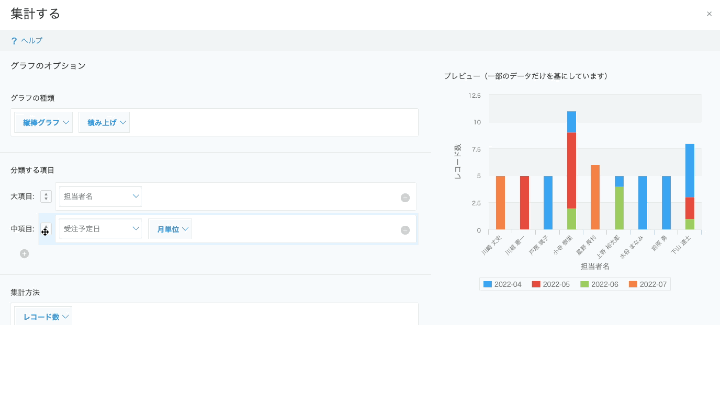
Task: Add a new classification row with the plus icon
Action: tap(24, 253)
